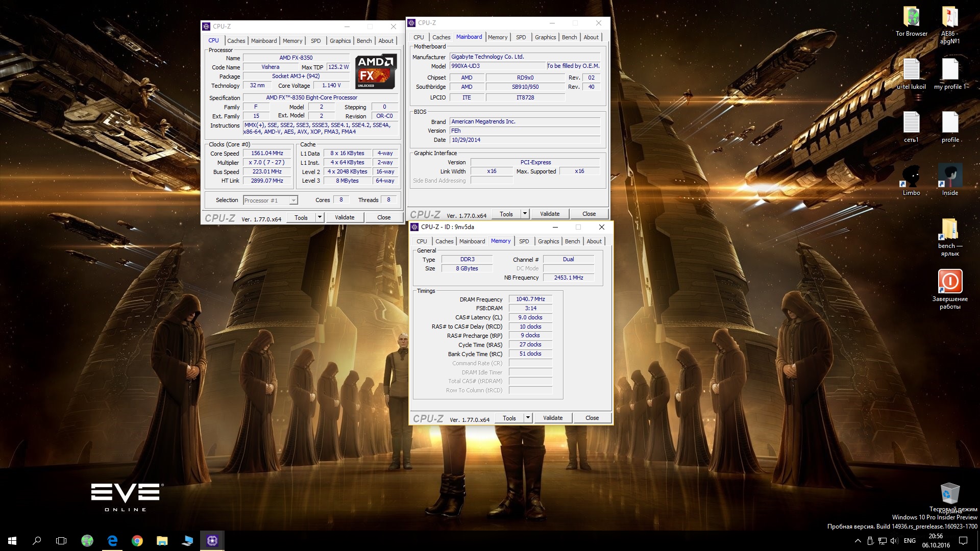Open Graphics tab in Mainboard window
The width and height of the screenshot is (980, 551).
pos(545,37)
